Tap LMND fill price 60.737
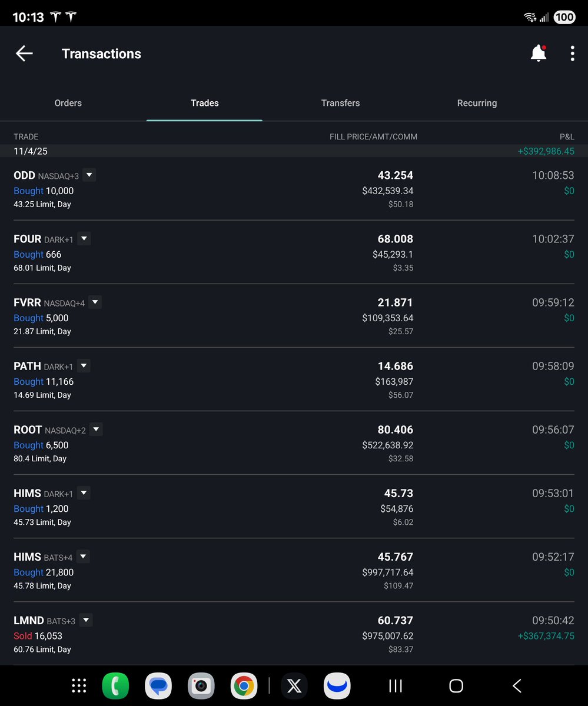 point(396,620)
